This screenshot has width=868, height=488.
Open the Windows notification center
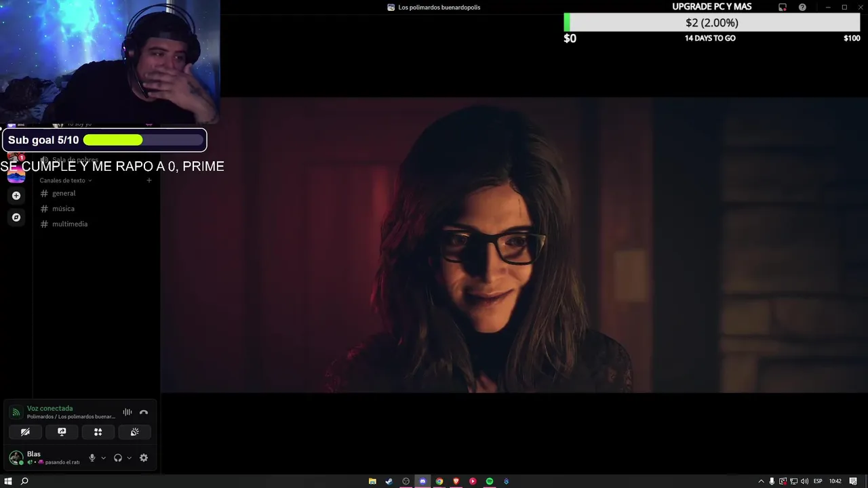click(x=853, y=481)
